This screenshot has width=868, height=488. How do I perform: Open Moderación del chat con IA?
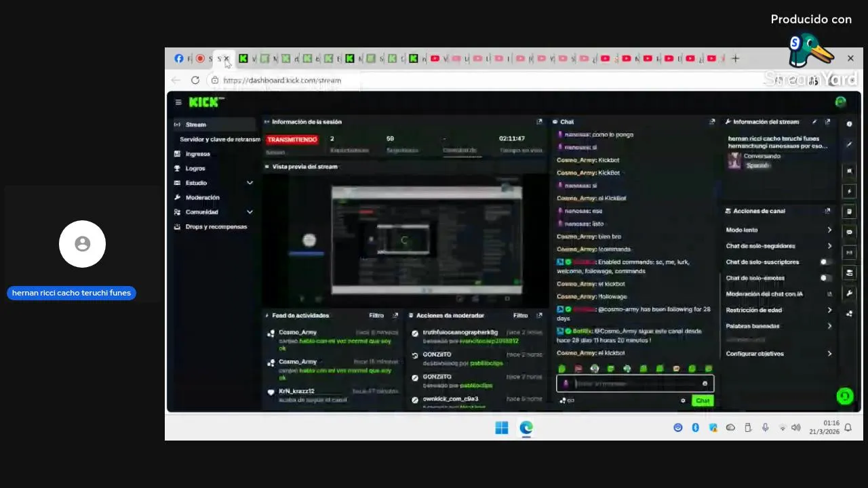pos(778,294)
